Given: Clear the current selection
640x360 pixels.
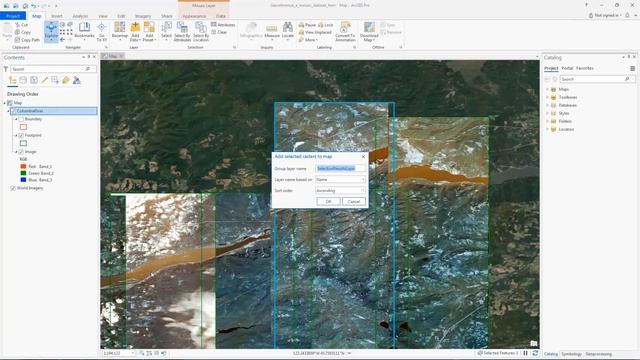Looking at the screenshot, I should pyautogui.click(x=219, y=32).
